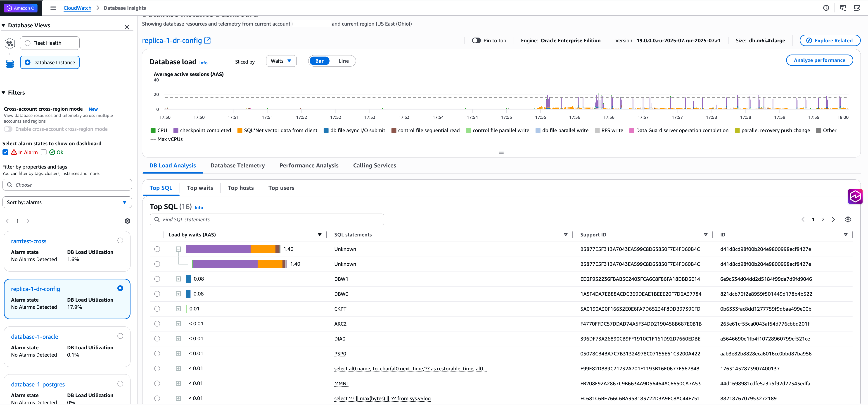This screenshot has height=405, width=868.
Task: Switch chart to Line view
Action: click(x=343, y=61)
